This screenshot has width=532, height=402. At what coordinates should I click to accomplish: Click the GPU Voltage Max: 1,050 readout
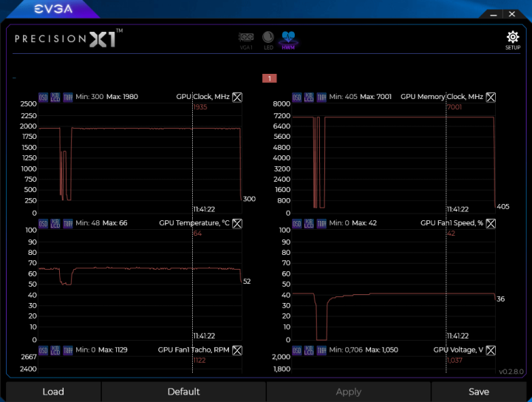coord(382,350)
